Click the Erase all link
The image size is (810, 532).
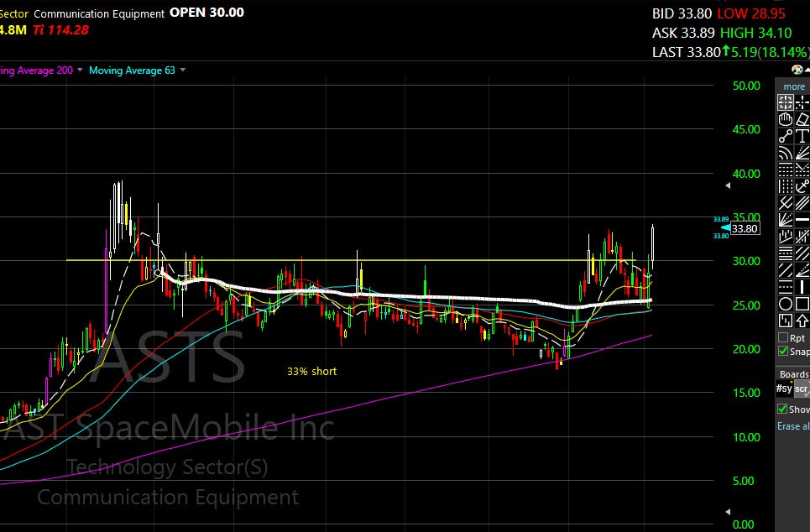(x=793, y=426)
